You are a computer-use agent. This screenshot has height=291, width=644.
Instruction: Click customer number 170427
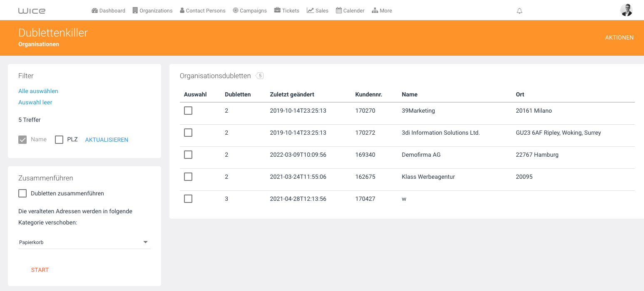click(x=365, y=199)
